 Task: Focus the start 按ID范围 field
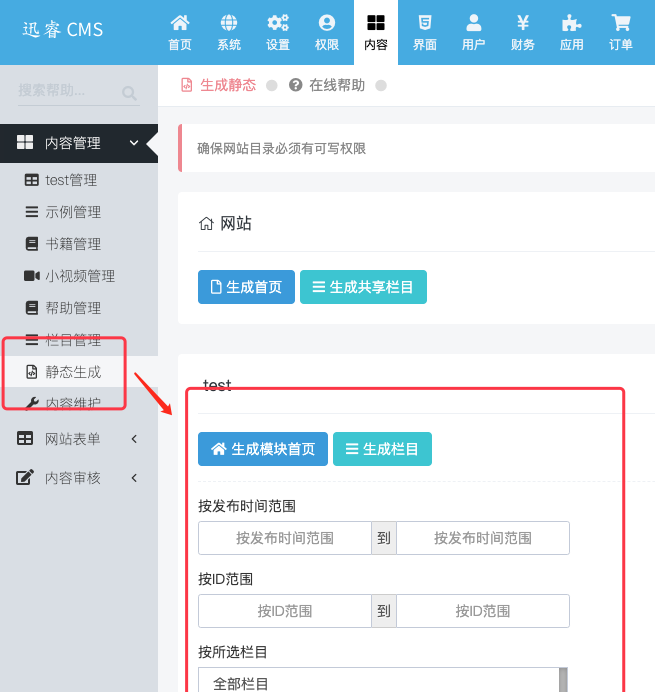click(x=285, y=611)
